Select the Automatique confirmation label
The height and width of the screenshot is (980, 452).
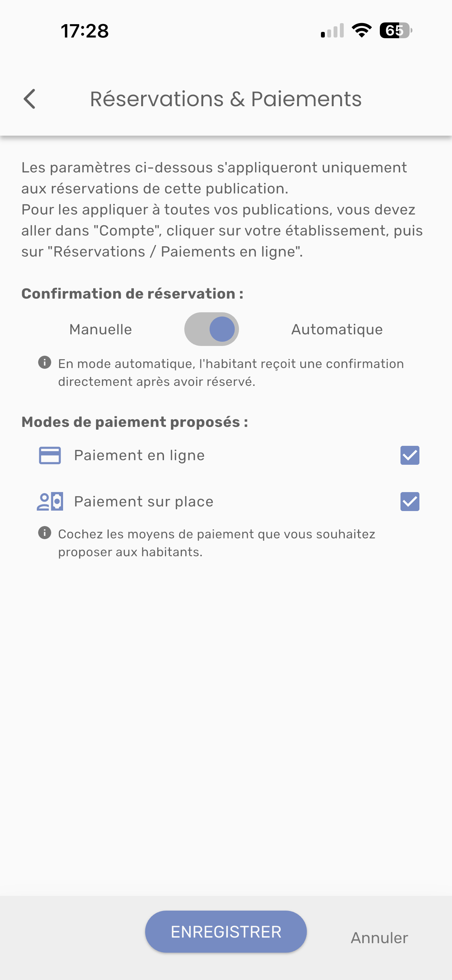coord(337,329)
